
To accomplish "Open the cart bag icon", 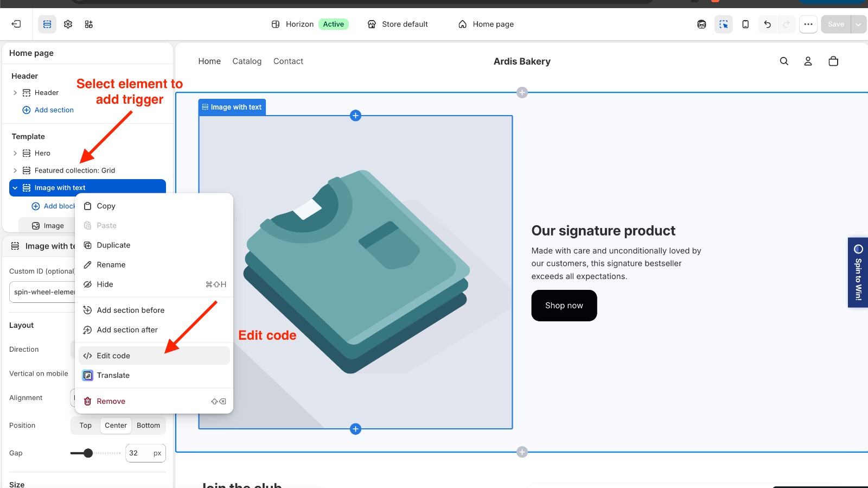I will pyautogui.click(x=833, y=61).
